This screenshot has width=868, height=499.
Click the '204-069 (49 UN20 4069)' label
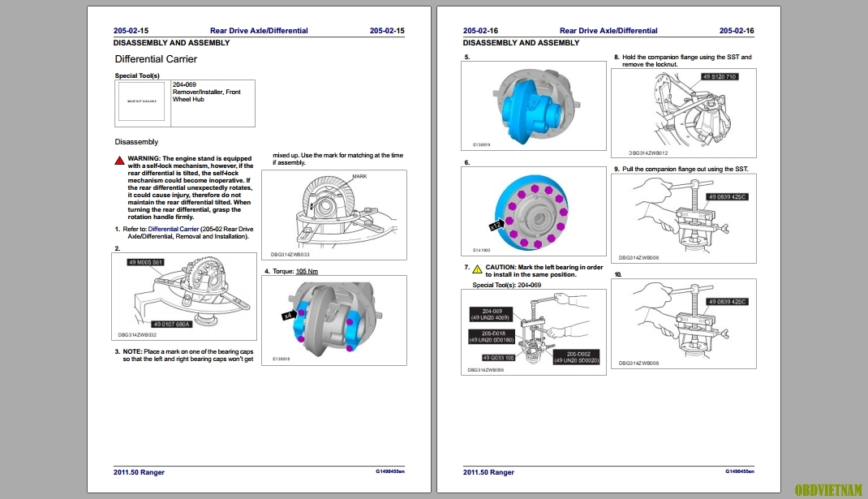[492, 315]
